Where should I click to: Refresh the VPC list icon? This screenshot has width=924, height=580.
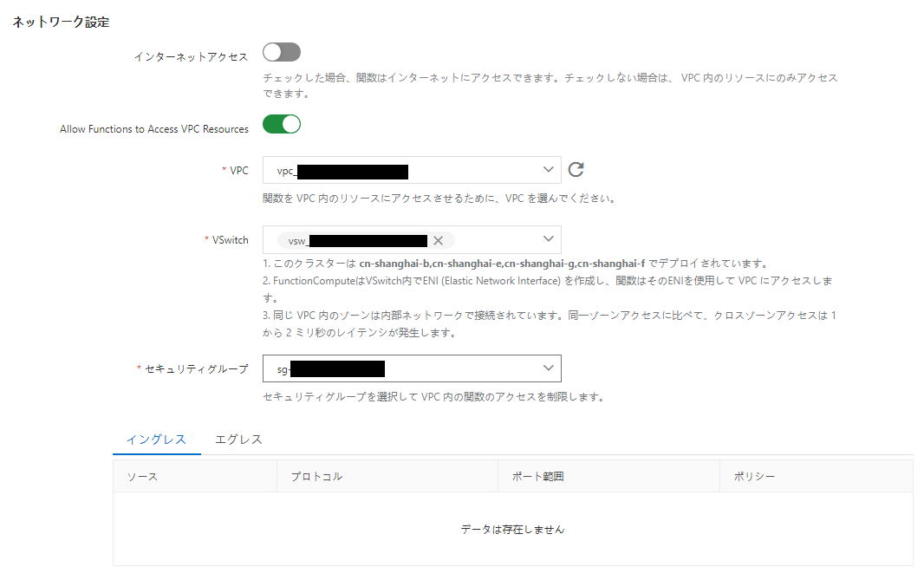pyautogui.click(x=576, y=170)
